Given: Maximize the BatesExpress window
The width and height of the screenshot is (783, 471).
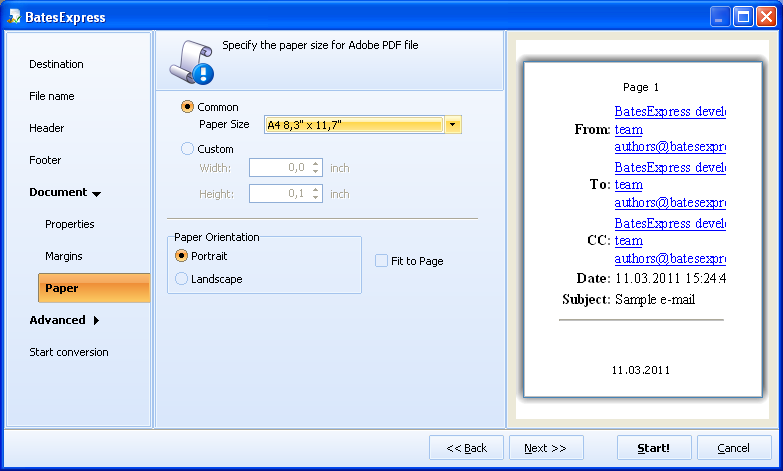Looking at the screenshot, I should [x=743, y=16].
